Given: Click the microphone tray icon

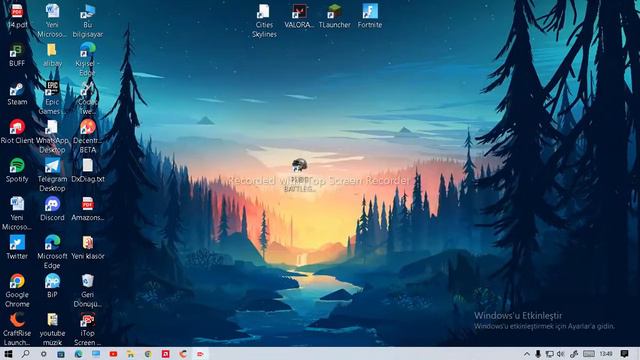Looking at the screenshot, I should pos(538,354).
